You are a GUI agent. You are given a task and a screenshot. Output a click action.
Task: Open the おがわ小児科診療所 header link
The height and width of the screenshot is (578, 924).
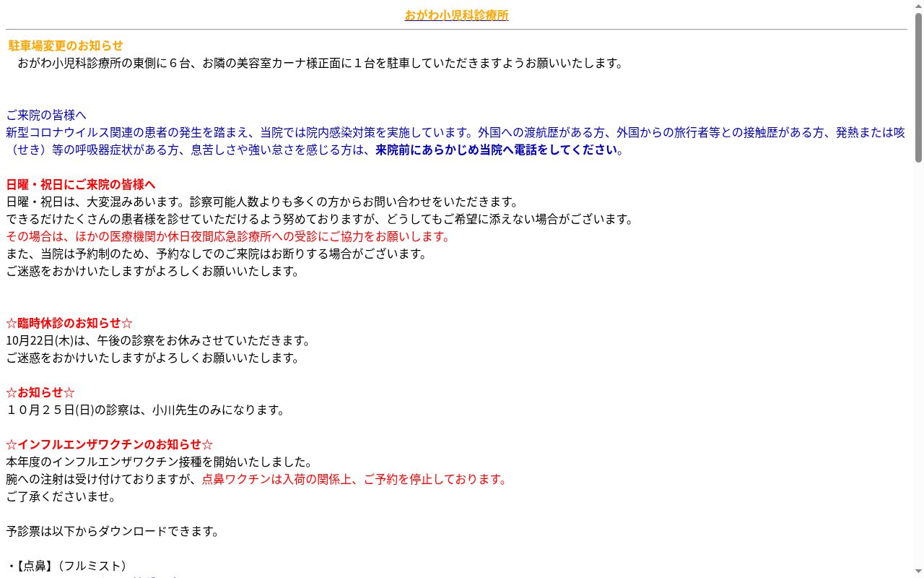point(456,15)
